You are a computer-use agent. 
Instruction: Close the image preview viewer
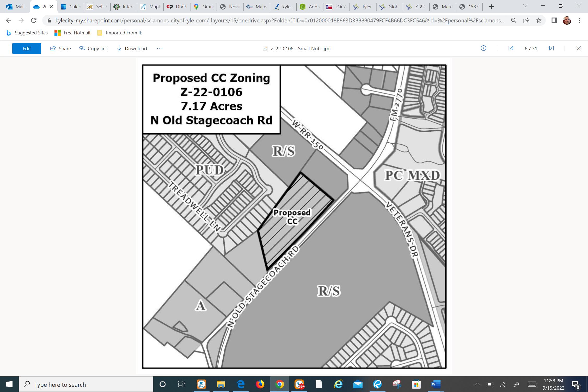[x=578, y=48]
